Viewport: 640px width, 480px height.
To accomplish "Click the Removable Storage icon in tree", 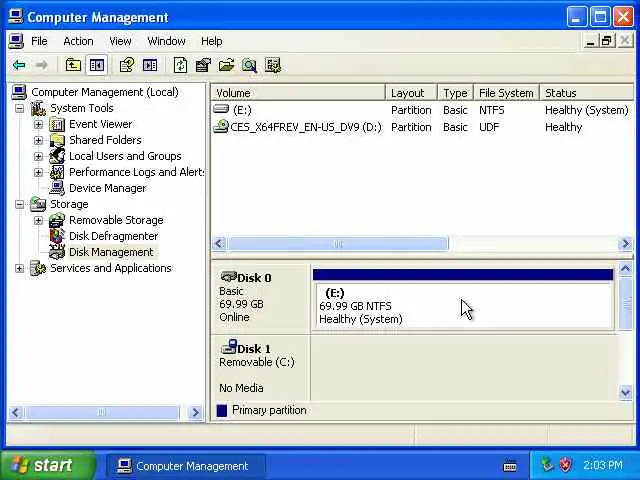I will click(57, 220).
